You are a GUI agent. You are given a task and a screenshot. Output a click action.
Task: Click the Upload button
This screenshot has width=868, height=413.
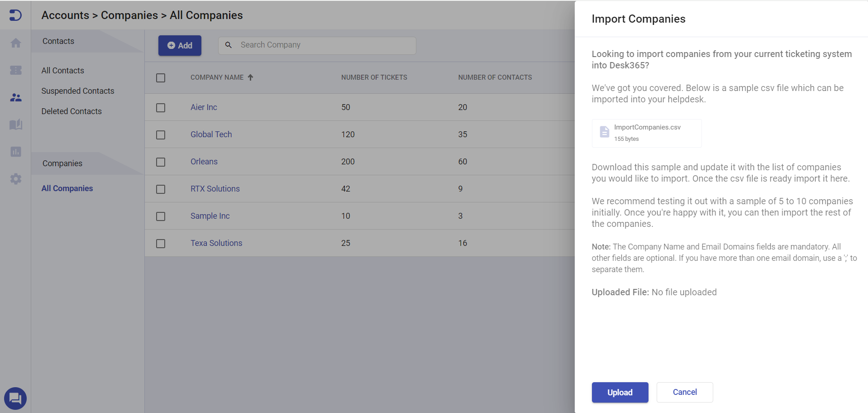coord(620,392)
